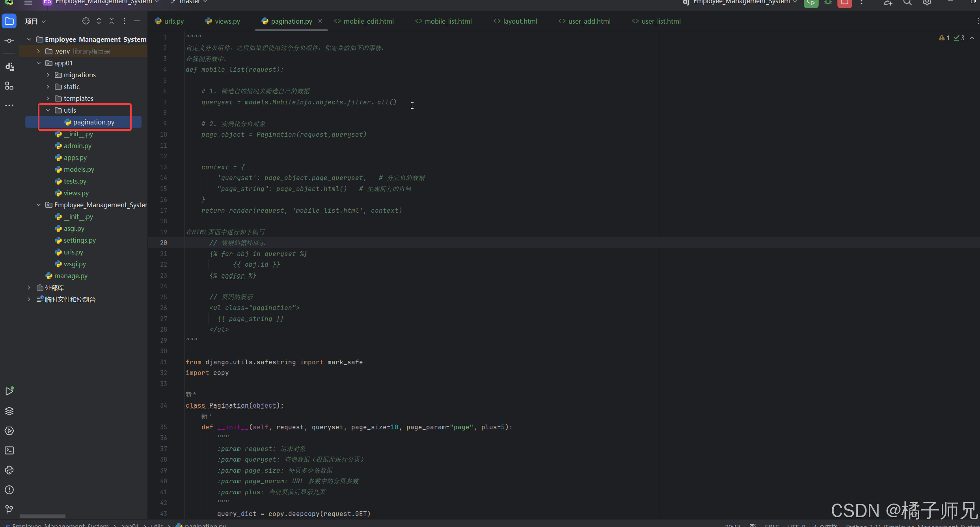
Task: Open the Python Packages layers icon
Action: pyautogui.click(x=9, y=411)
